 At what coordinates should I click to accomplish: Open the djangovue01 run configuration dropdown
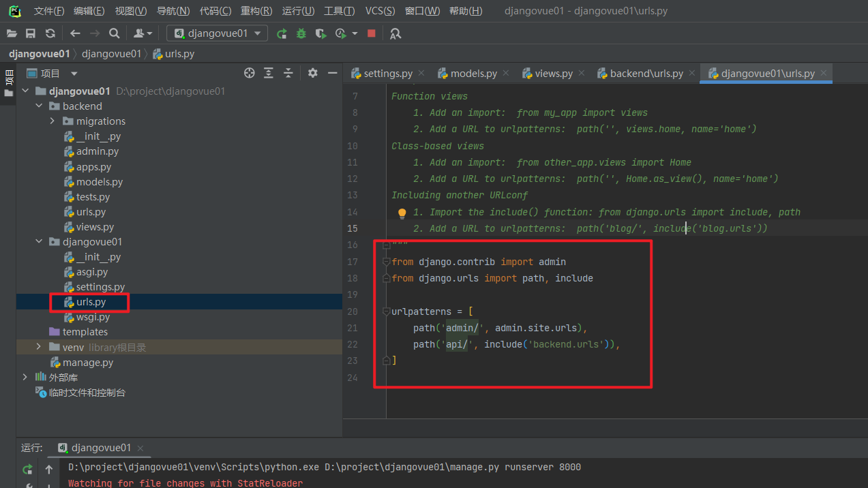click(218, 33)
